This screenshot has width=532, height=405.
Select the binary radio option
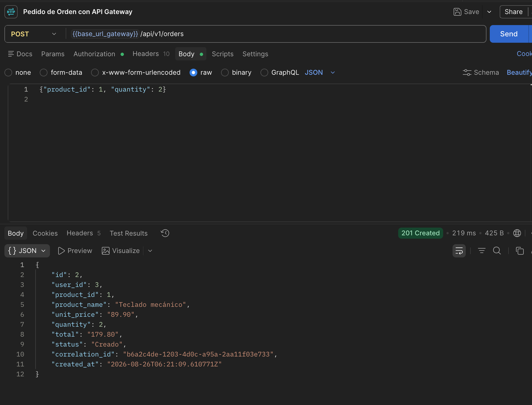[225, 72]
